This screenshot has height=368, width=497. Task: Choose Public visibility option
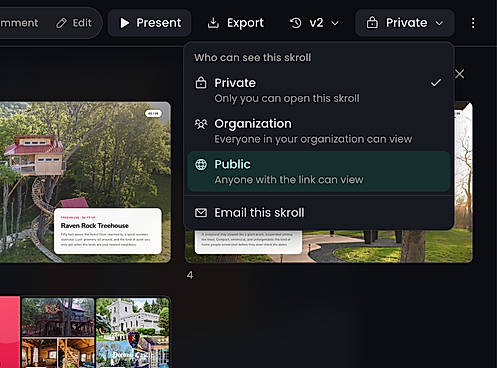pyautogui.click(x=319, y=172)
